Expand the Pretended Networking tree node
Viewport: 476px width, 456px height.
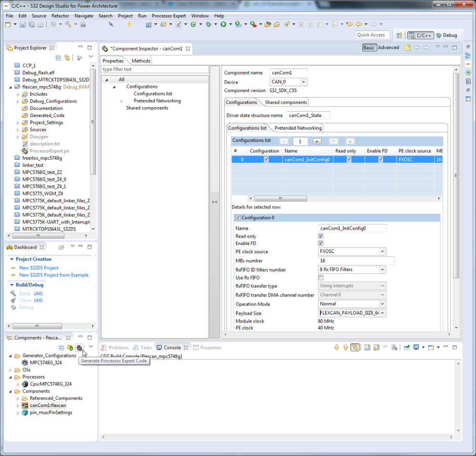[x=122, y=101]
